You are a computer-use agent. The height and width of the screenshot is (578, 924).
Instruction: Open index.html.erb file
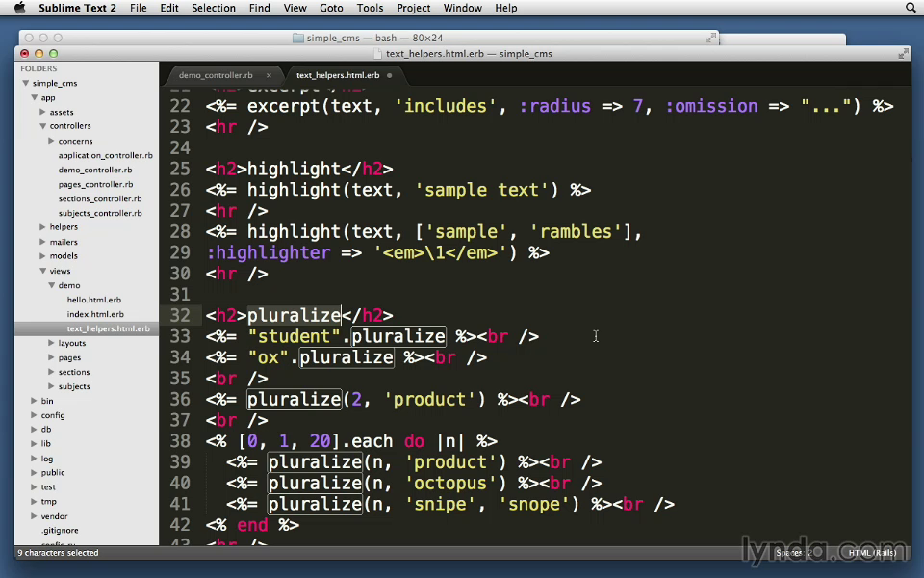pos(95,314)
